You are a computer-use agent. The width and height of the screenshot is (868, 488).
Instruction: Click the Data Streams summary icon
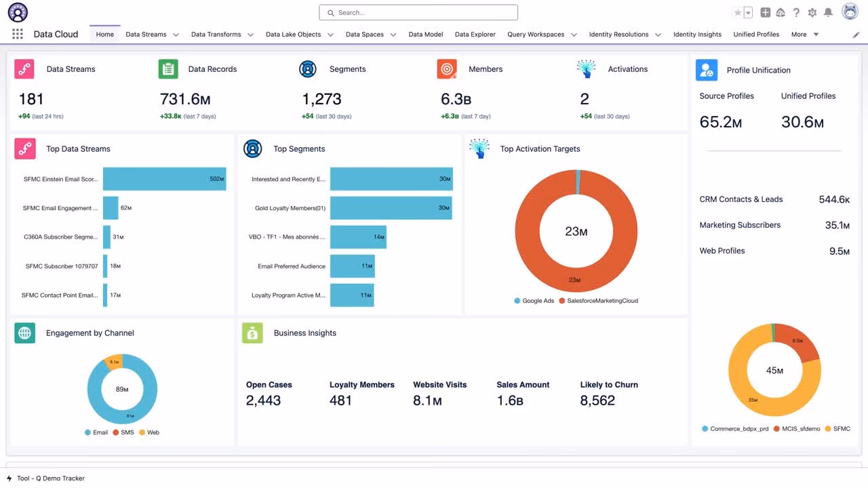point(25,69)
